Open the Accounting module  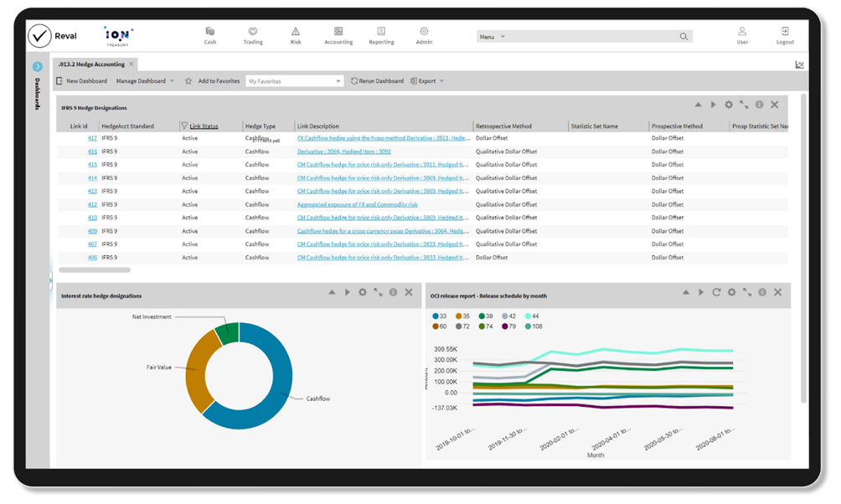click(x=338, y=33)
